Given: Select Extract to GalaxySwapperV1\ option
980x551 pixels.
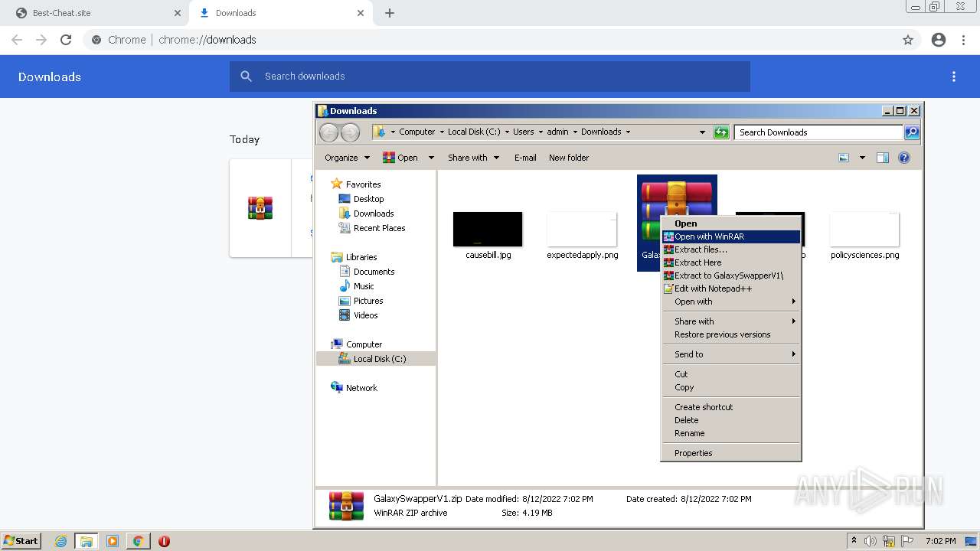Looking at the screenshot, I should pyautogui.click(x=731, y=275).
